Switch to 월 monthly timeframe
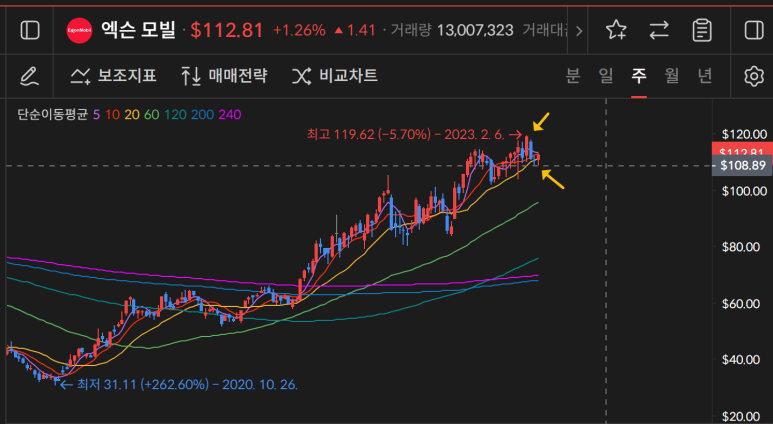The height and width of the screenshot is (424, 773). pyautogui.click(x=671, y=76)
